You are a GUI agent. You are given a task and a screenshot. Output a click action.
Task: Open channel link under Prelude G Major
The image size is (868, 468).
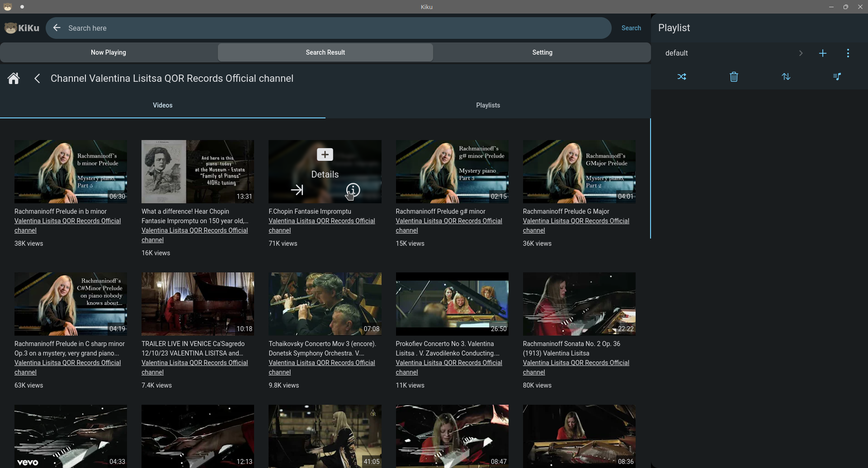coord(576,226)
